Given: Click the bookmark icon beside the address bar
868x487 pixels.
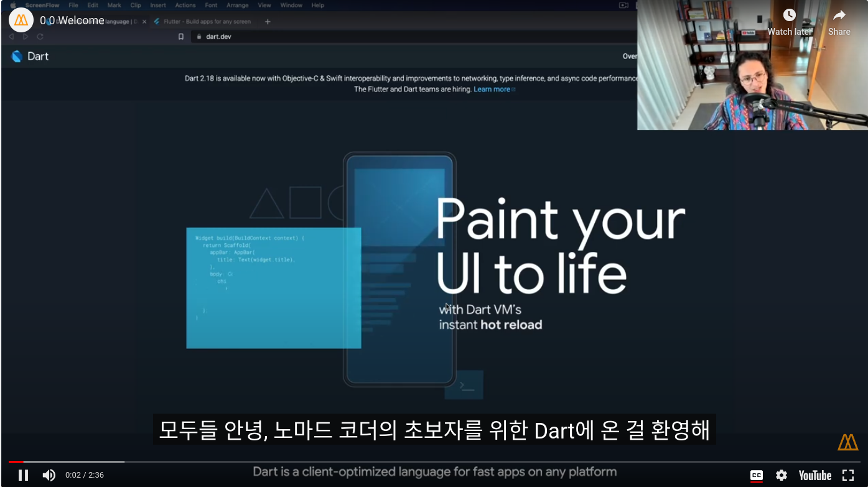Looking at the screenshot, I should (181, 37).
